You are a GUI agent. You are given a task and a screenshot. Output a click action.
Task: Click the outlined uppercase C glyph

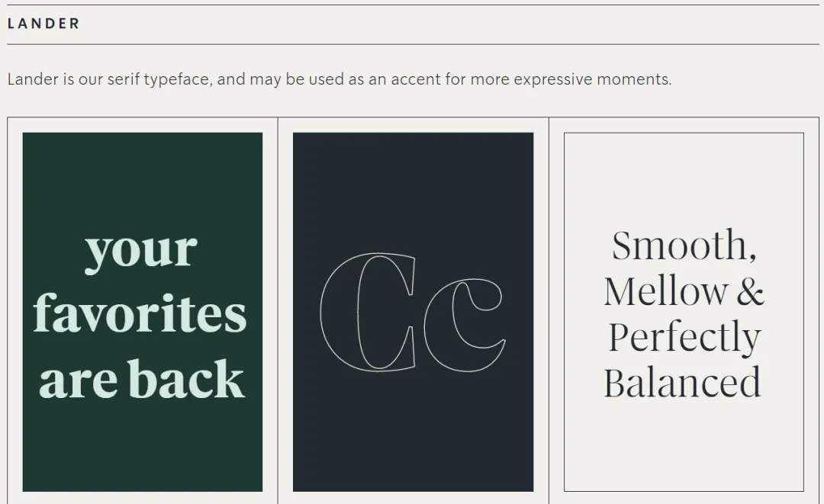pyautogui.click(x=368, y=311)
